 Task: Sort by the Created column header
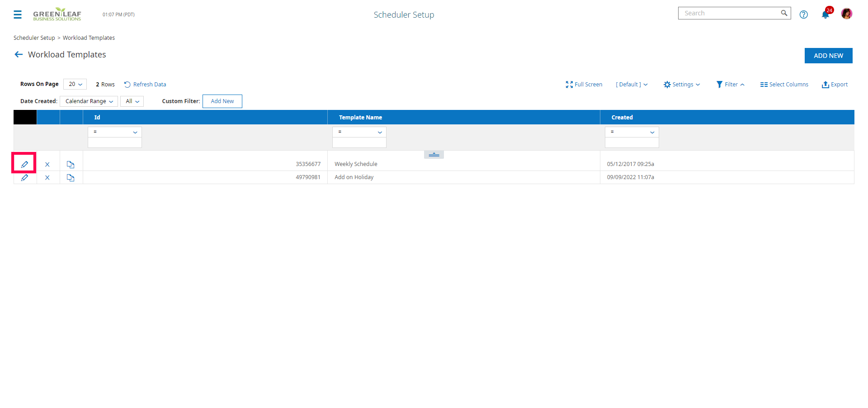coord(622,118)
